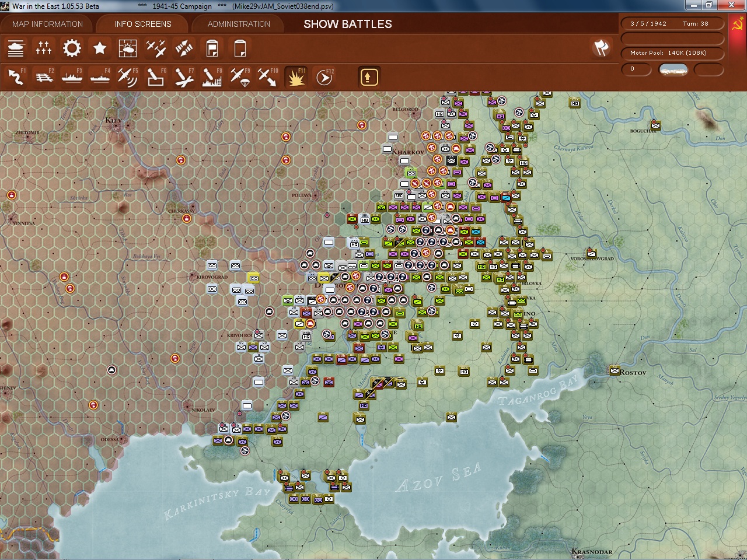This screenshot has width=747, height=560.
Task: Select the unit at Boguchar
Action: (655, 125)
